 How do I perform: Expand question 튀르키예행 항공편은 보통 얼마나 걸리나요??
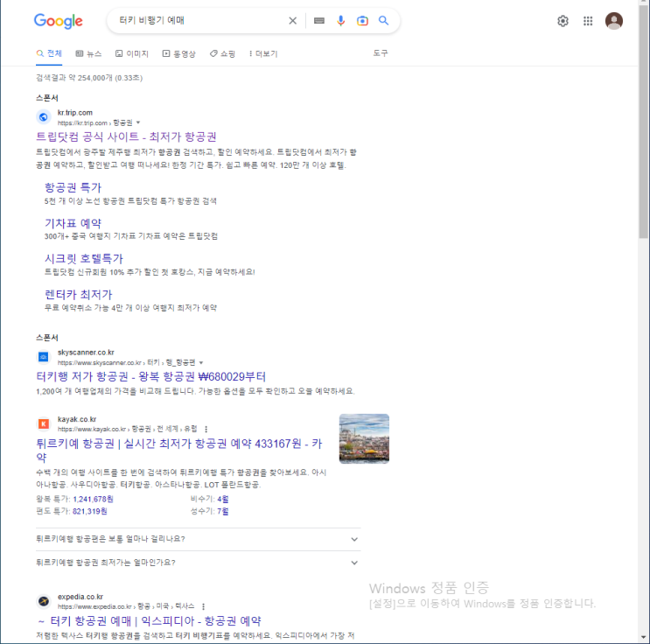coord(199,539)
